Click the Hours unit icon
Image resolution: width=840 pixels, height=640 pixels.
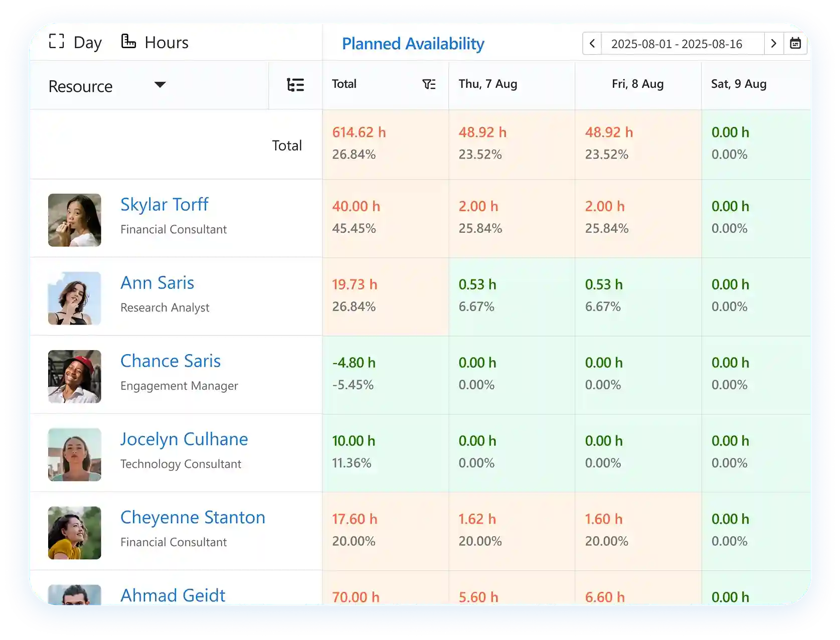128,42
